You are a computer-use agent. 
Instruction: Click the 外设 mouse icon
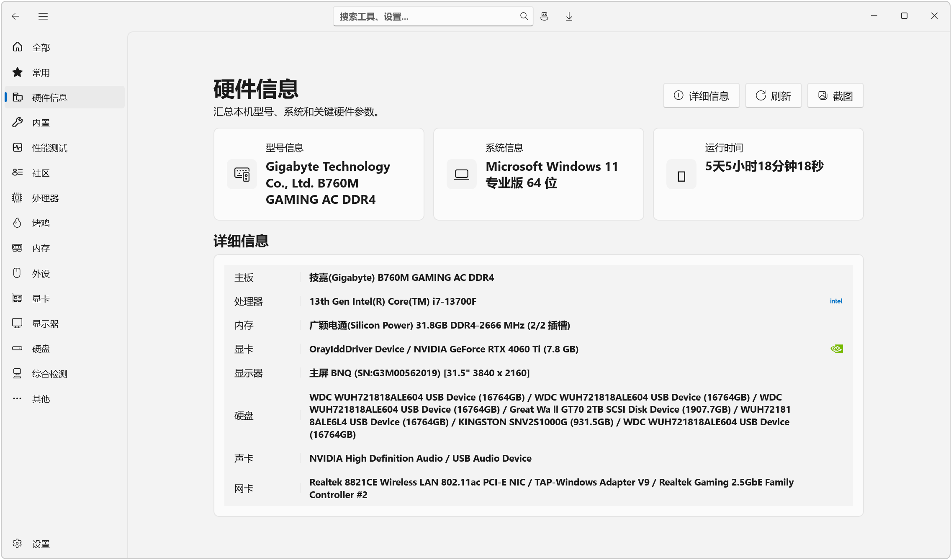(17, 273)
